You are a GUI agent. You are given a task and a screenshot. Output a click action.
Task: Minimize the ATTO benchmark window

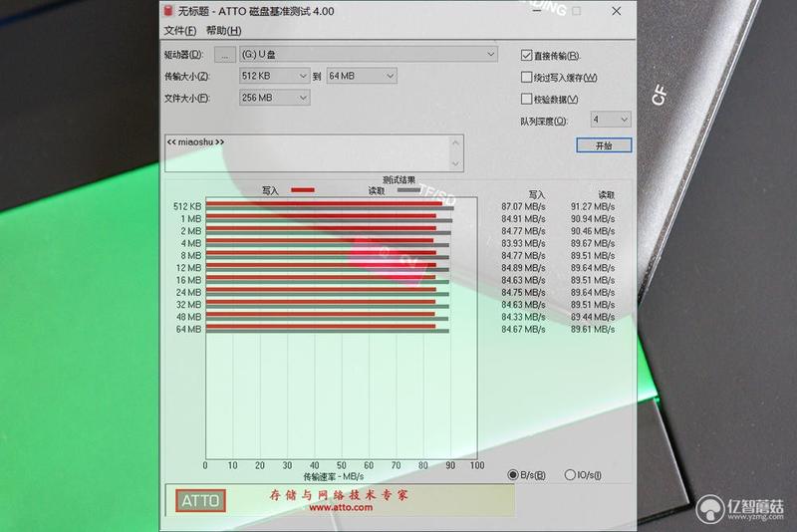click(x=537, y=11)
